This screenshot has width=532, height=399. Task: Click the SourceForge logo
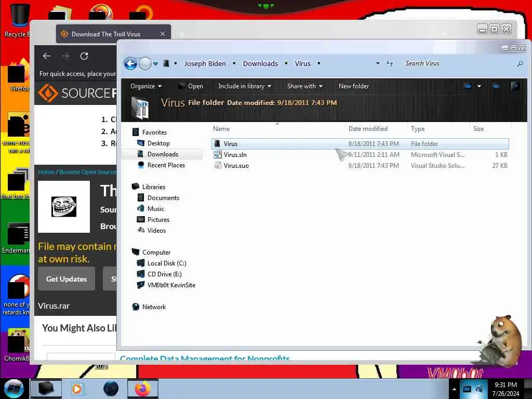click(x=77, y=93)
